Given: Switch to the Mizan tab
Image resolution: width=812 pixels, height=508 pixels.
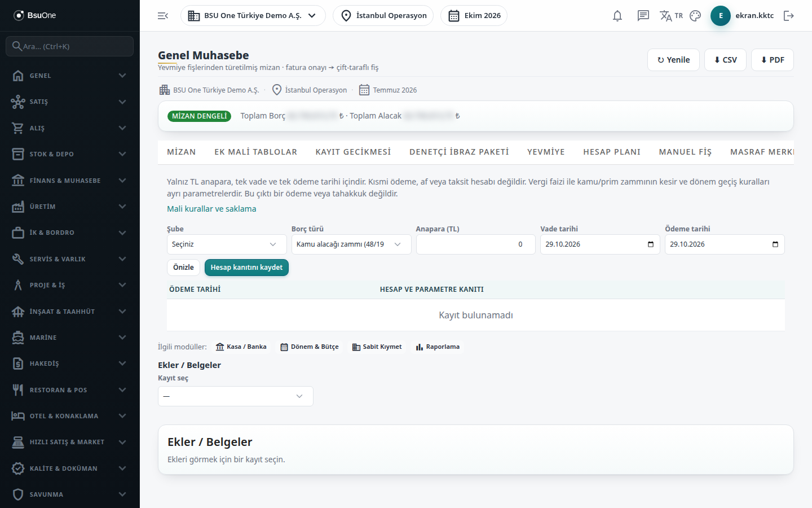Looking at the screenshot, I should click(x=182, y=152).
